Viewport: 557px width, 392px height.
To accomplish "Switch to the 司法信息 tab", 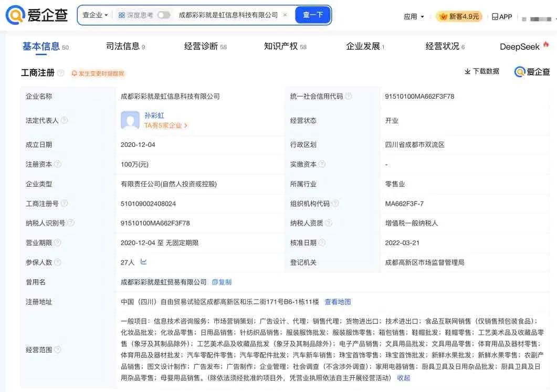I will 123,47.
